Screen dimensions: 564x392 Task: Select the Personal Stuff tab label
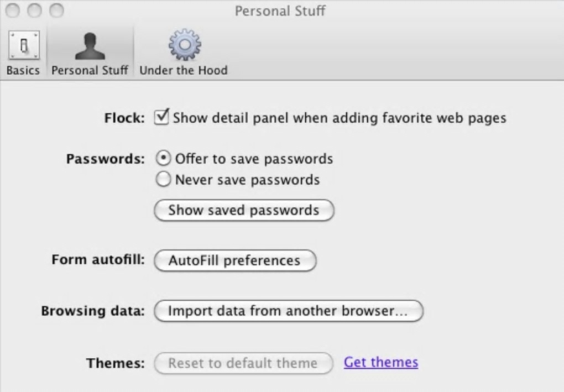click(x=90, y=71)
